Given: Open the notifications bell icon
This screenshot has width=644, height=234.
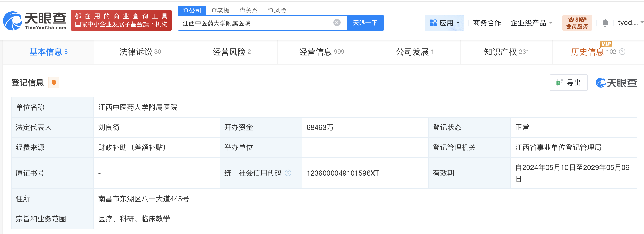Looking at the screenshot, I should point(605,23).
